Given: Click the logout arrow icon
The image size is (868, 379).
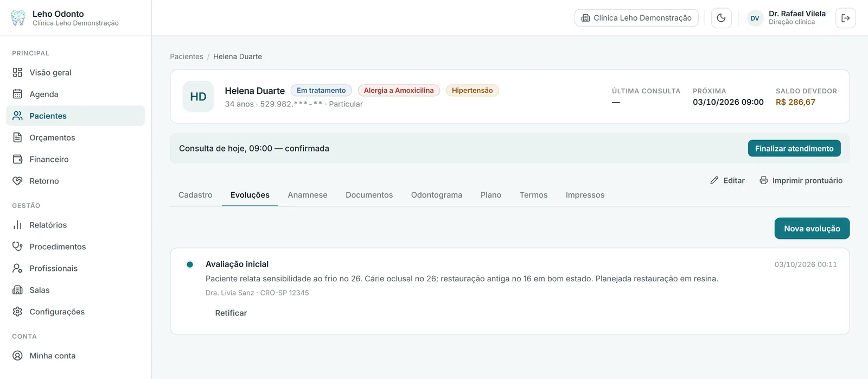Looking at the screenshot, I should [845, 18].
